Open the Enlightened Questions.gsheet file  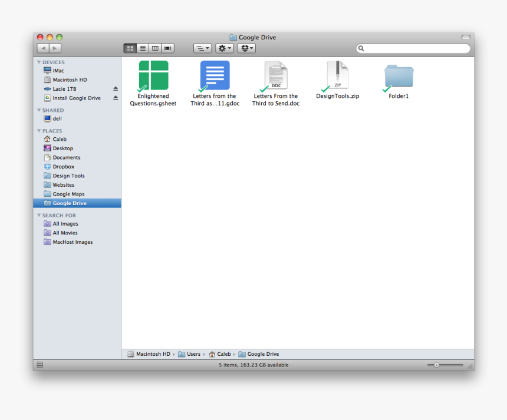coord(153,75)
